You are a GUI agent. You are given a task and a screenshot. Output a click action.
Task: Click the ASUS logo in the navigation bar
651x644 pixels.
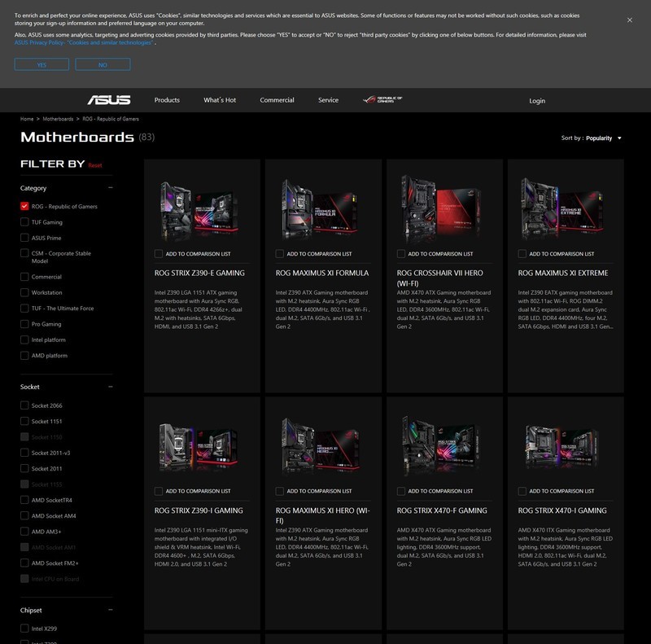109,100
